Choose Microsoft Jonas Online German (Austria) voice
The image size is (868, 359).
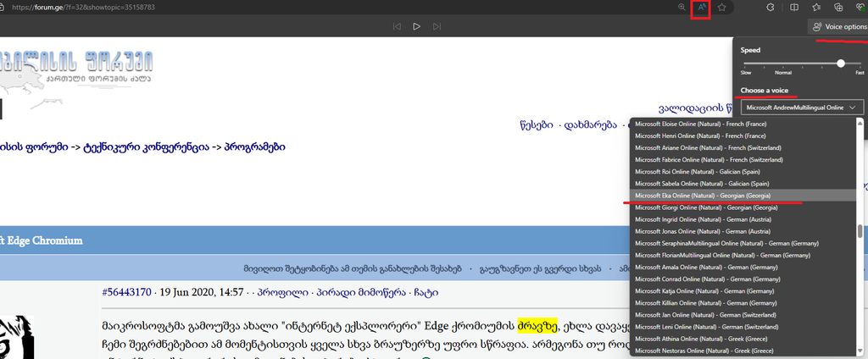(744, 231)
